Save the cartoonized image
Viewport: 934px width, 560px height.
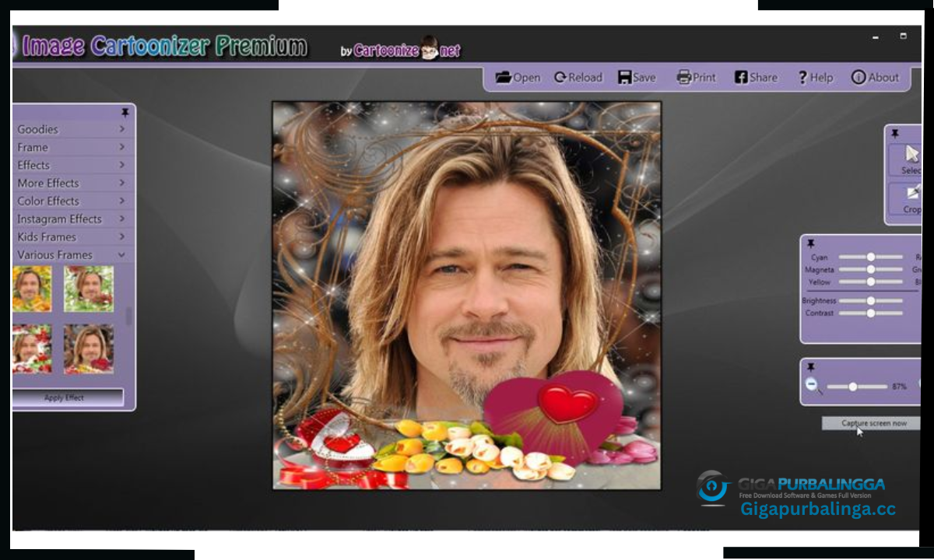pyautogui.click(x=637, y=77)
